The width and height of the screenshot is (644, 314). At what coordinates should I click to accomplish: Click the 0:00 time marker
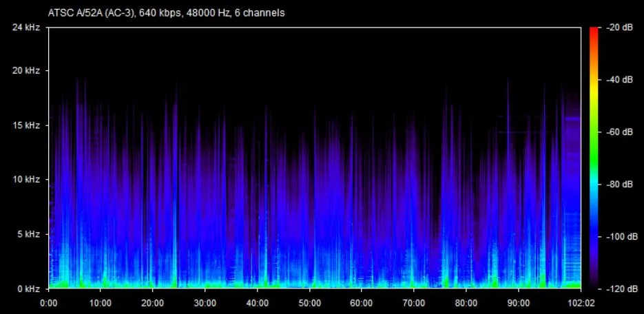(x=49, y=302)
